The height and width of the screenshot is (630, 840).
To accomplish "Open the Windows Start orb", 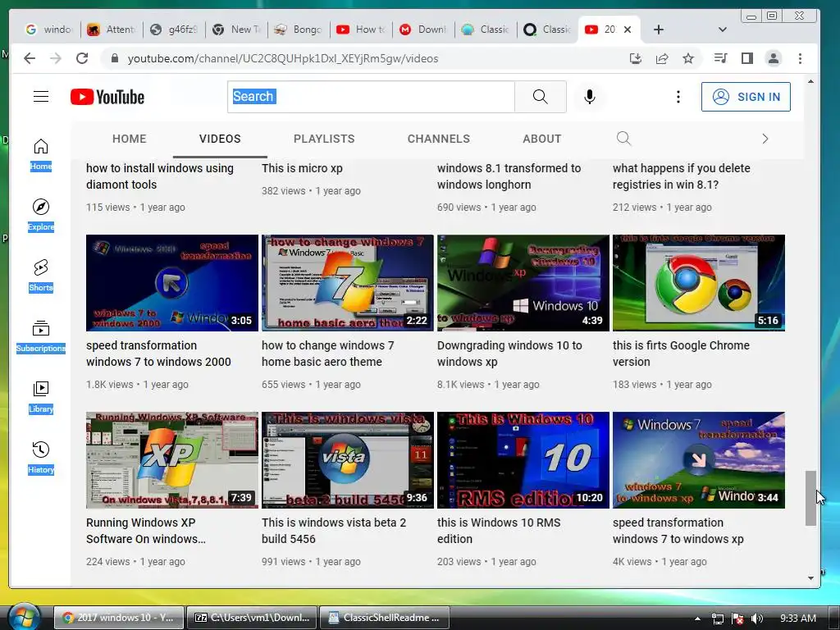I will tap(23, 616).
